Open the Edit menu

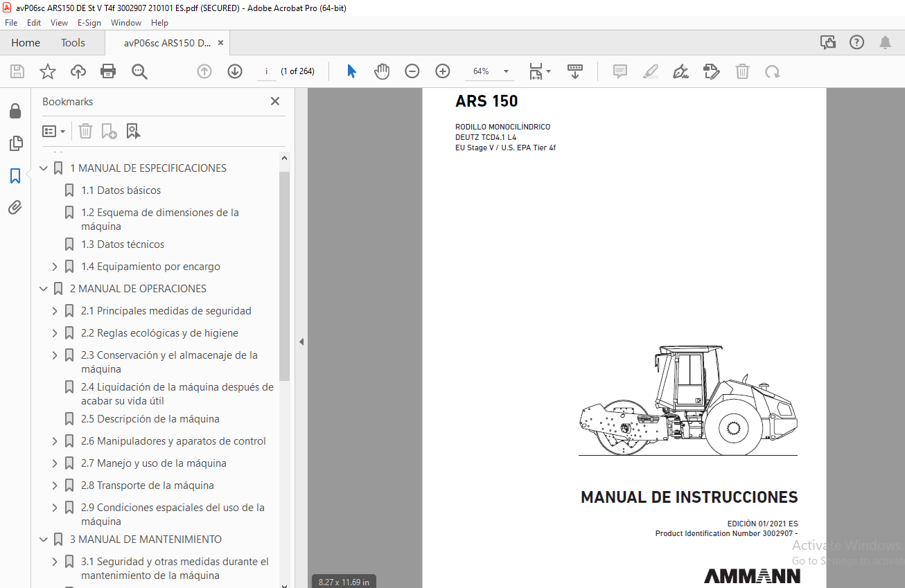pos(34,23)
